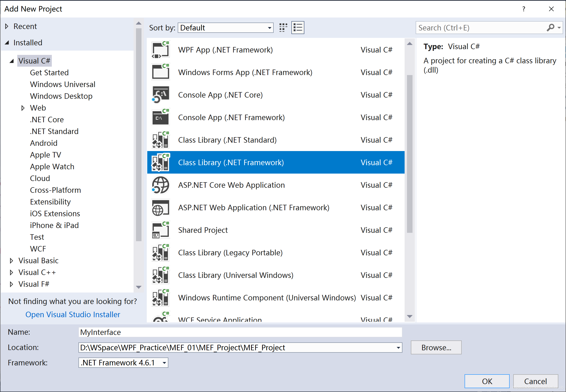The height and width of the screenshot is (392, 566).
Task: Click the WPF App template icon
Action: [160, 50]
